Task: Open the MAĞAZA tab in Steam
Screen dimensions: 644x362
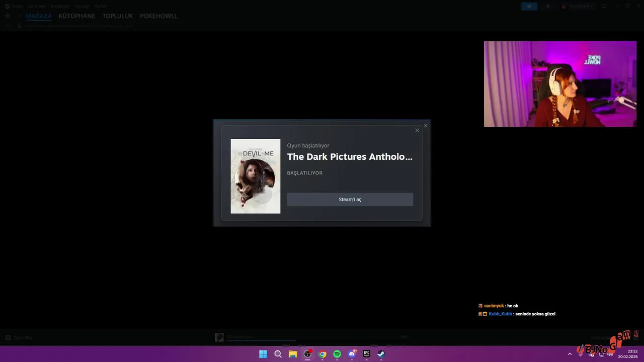Action: [x=39, y=16]
